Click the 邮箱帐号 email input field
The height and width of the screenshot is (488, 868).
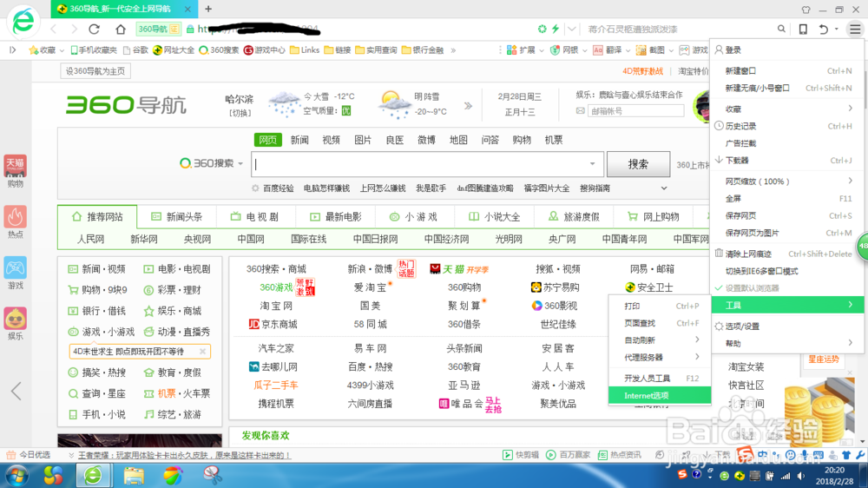point(635,111)
